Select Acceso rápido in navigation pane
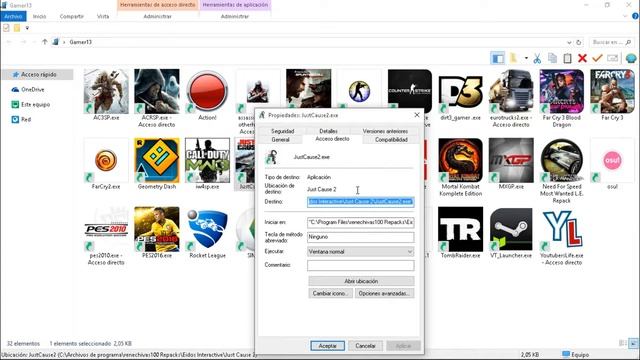Screen dimensions: 640x360 [x=38, y=75]
